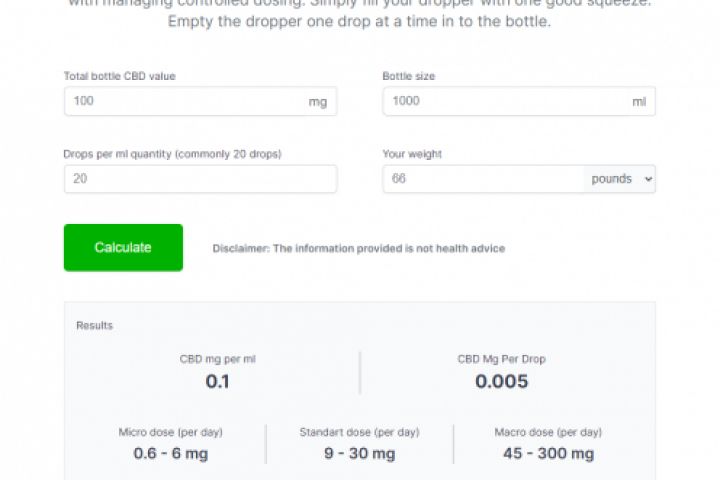Click the Drops per ml quantity field
The image size is (720, 480).
click(200, 179)
